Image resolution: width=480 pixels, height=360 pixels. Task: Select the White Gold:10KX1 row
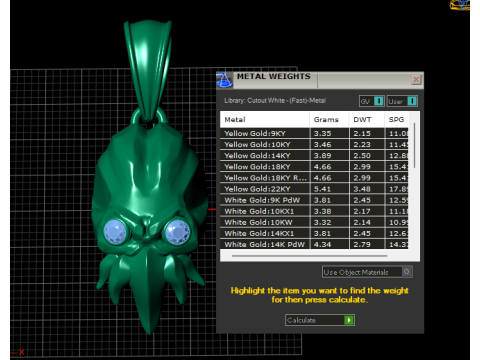tap(314, 211)
